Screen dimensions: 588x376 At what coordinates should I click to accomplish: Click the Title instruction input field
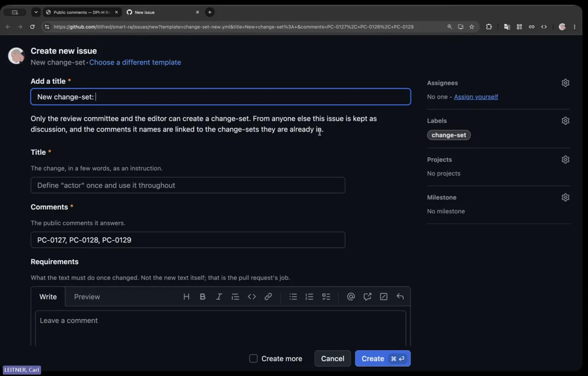pos(188,185)
